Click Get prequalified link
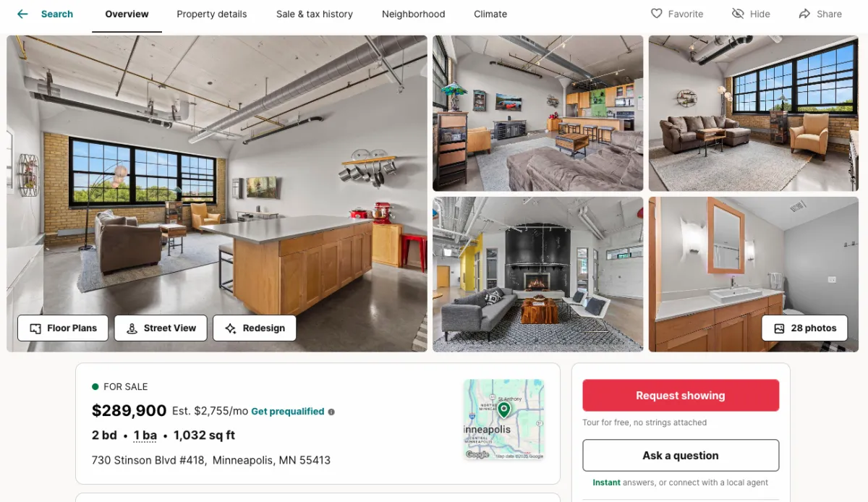This screenshot has height=502, width=868. [288, 412]
